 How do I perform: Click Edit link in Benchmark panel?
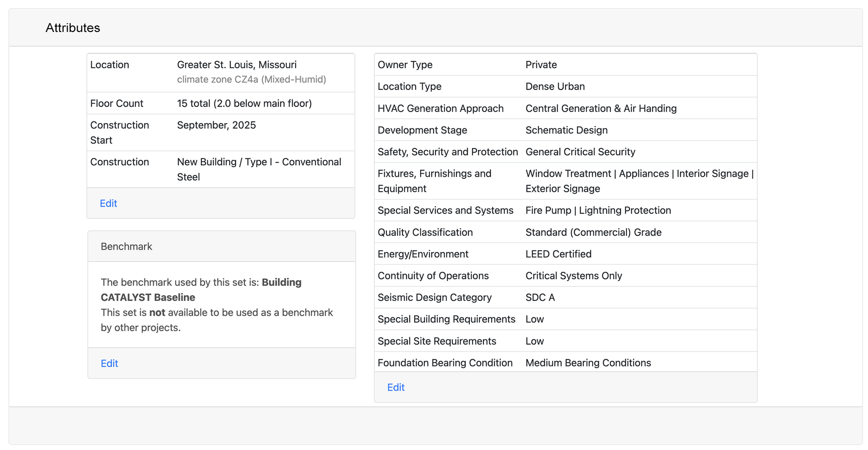(109, 363)
